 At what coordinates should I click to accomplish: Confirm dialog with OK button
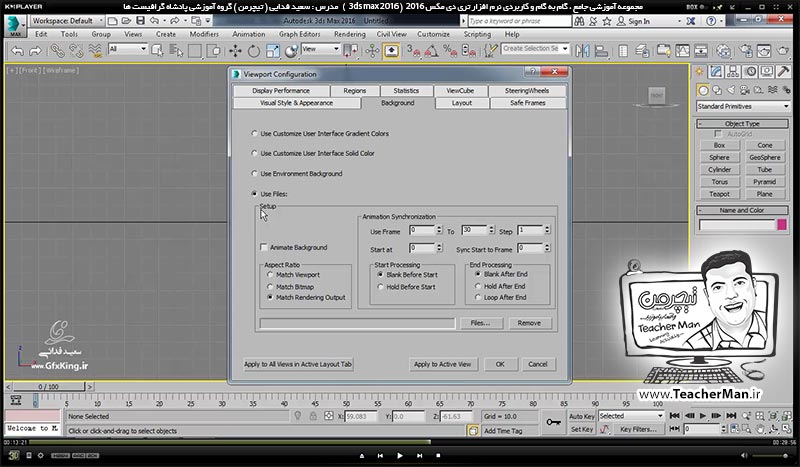[499, 364]
